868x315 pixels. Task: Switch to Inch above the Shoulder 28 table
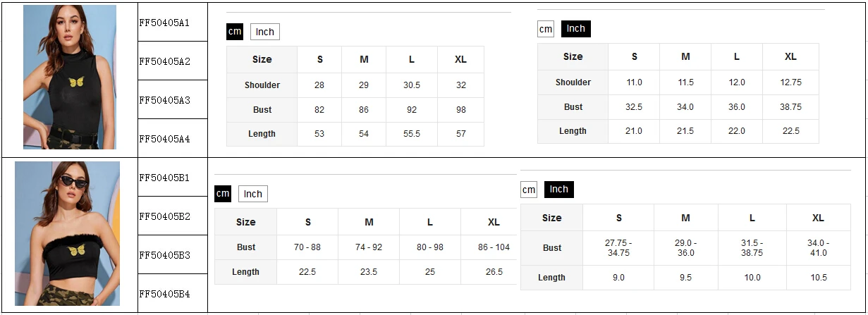(264, 32)
